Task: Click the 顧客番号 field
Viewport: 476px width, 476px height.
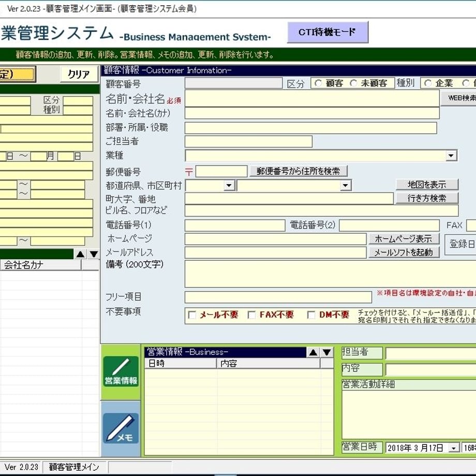Action: (x=233, y=83)
